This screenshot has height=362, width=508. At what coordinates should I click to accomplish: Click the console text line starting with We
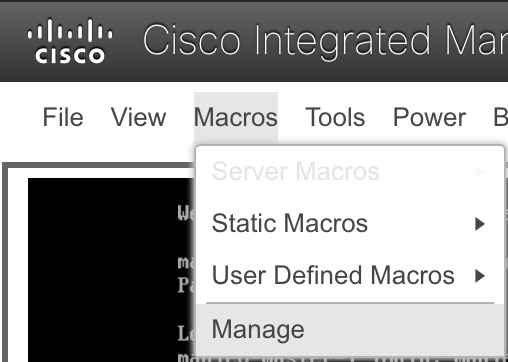pos(187,213)
